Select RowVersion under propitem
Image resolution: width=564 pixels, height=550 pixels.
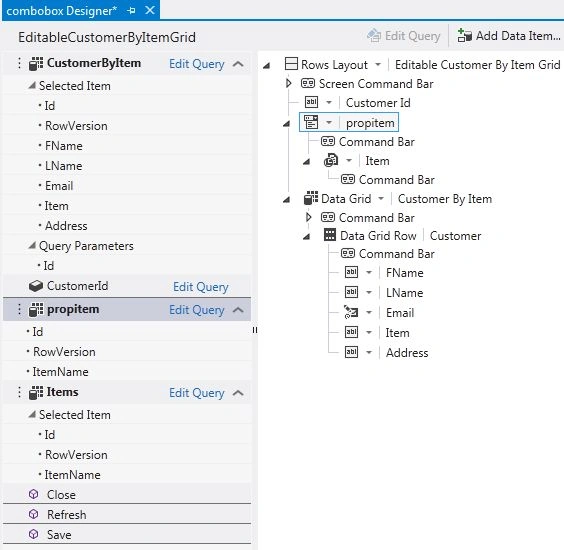64,352
